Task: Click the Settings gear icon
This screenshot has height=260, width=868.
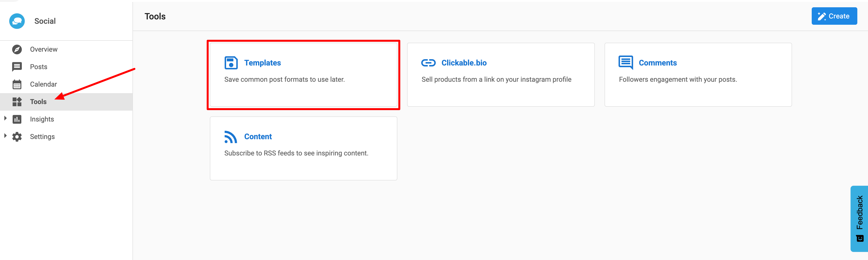Action: coord(17,137)
